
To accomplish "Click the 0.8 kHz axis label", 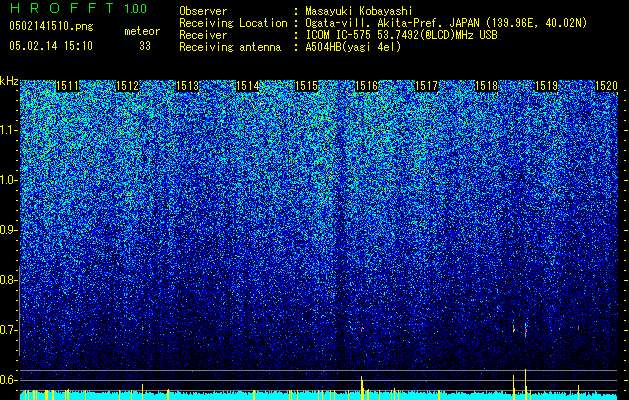I will tap(8, 280).
